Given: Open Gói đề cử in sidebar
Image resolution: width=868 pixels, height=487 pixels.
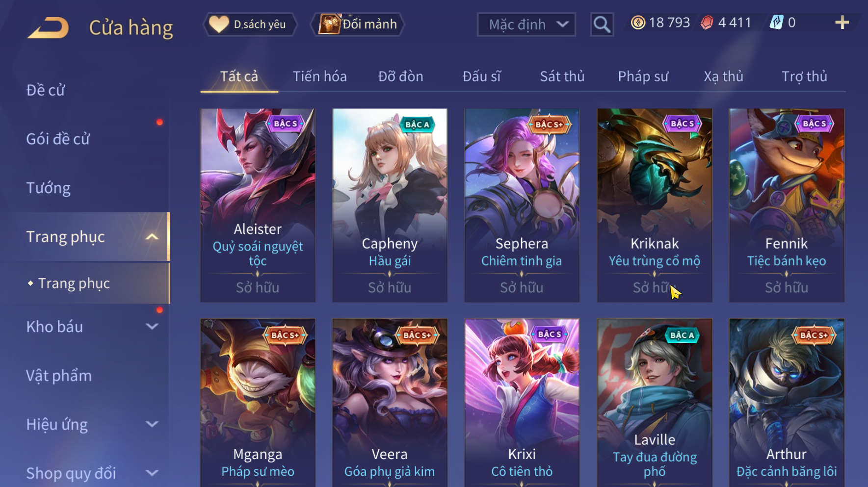Looking at the screenshot, I should coord(58,139).
